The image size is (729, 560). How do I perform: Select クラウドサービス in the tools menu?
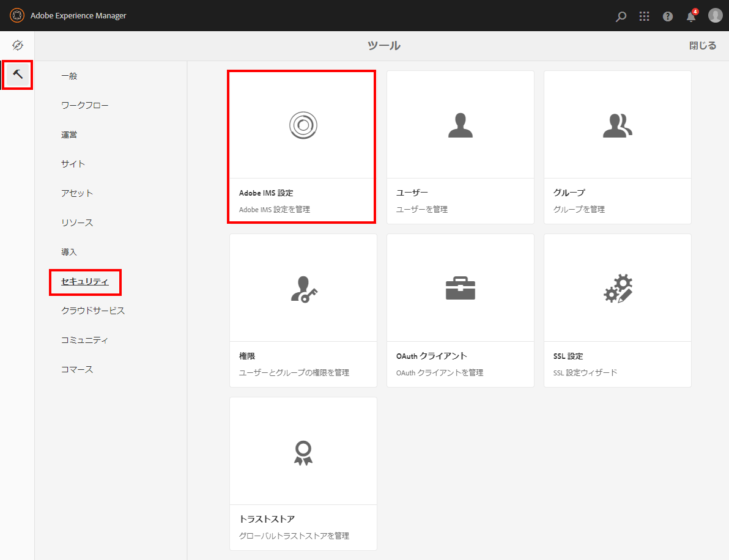click(93, 311)
